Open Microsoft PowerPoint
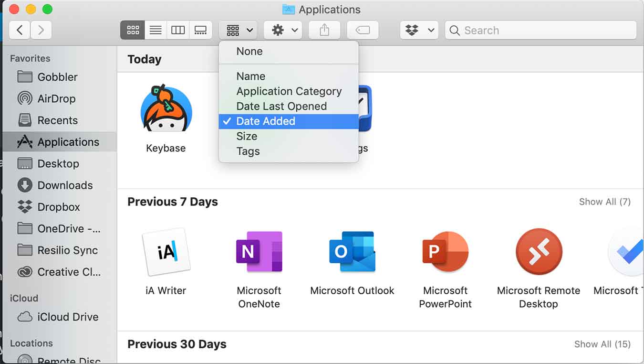This screenshot has width=644, height=364. point(445,252)
